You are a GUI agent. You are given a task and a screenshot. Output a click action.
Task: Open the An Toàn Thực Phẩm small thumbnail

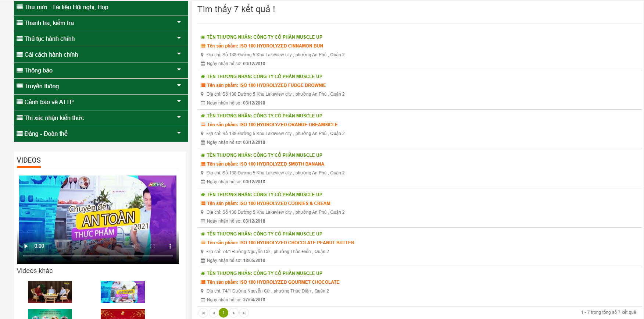click(123, 292)
